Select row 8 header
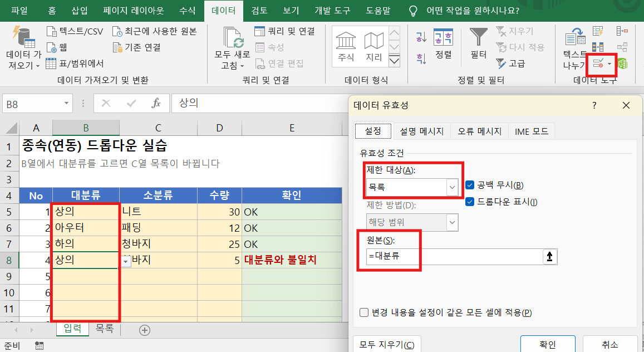The height and width of the screenshot is (352, 644). [x=9, y=261]
